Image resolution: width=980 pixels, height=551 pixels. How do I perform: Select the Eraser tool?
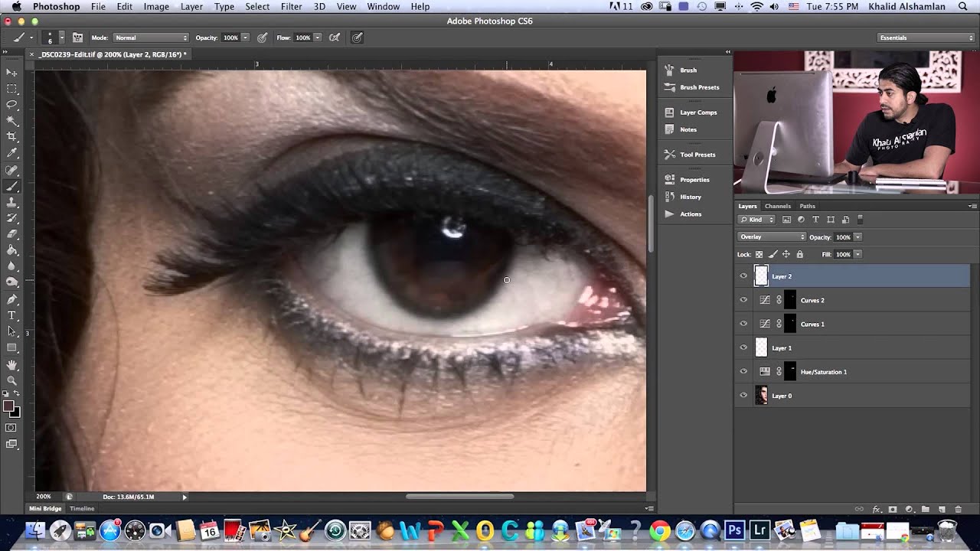pyautogui.click(x=11, y=234)
